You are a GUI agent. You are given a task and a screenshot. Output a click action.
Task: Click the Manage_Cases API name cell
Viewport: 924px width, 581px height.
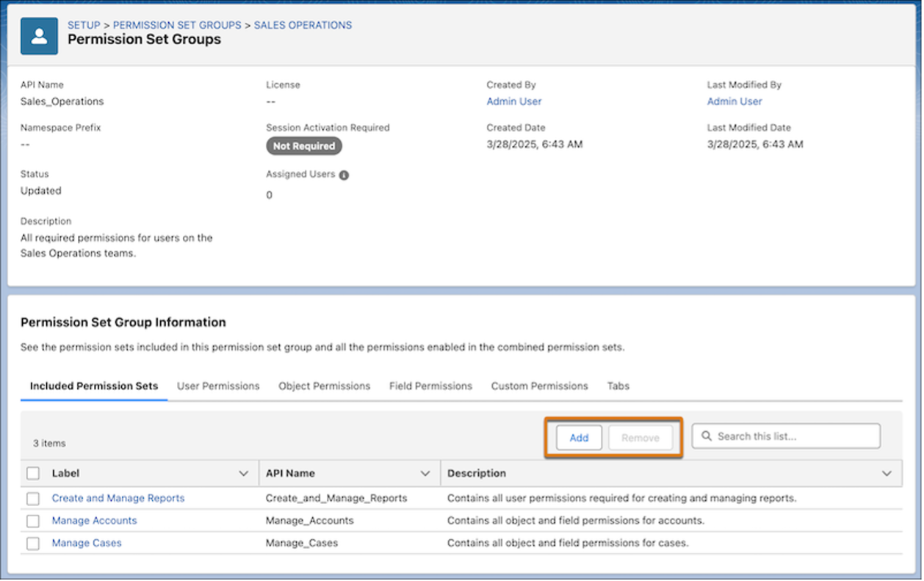tap(302, 544)
